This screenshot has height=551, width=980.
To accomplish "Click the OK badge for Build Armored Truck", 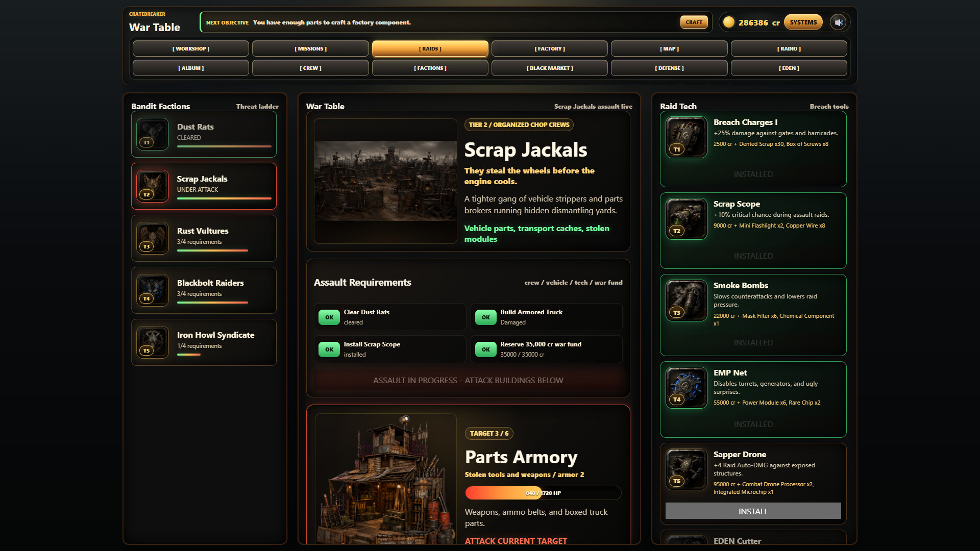I will tap(486, 317).
